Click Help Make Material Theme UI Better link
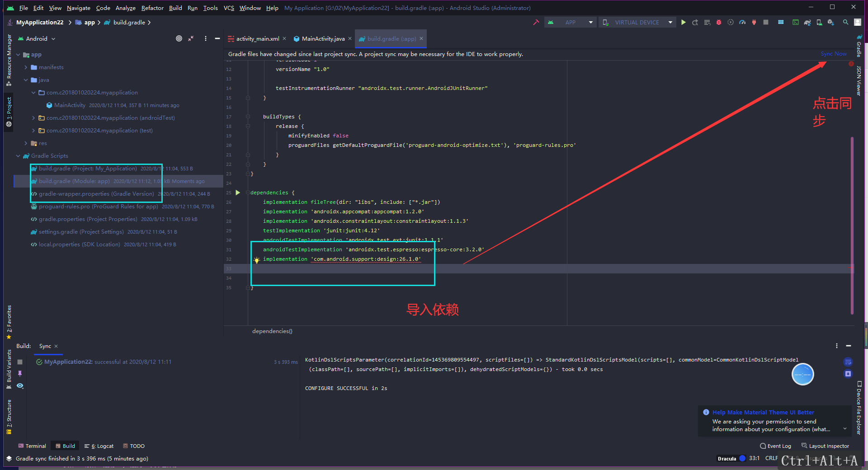 [x=763, y=412]
